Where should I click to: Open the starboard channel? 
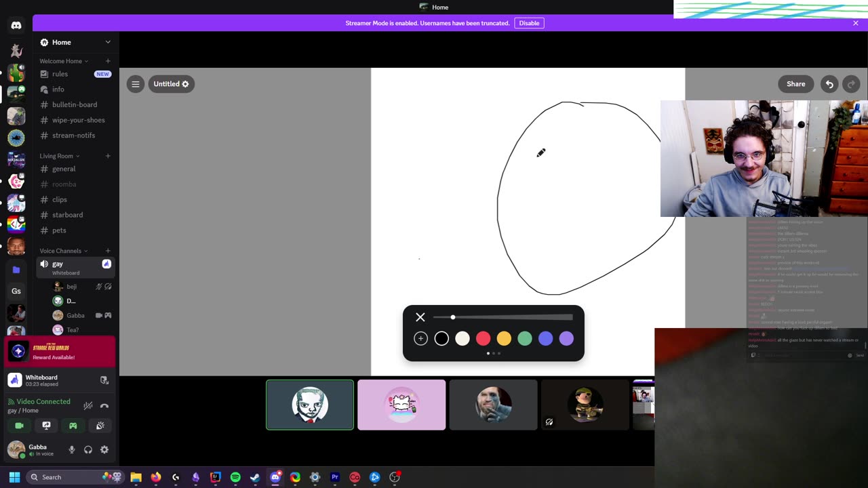click(75, 215)
